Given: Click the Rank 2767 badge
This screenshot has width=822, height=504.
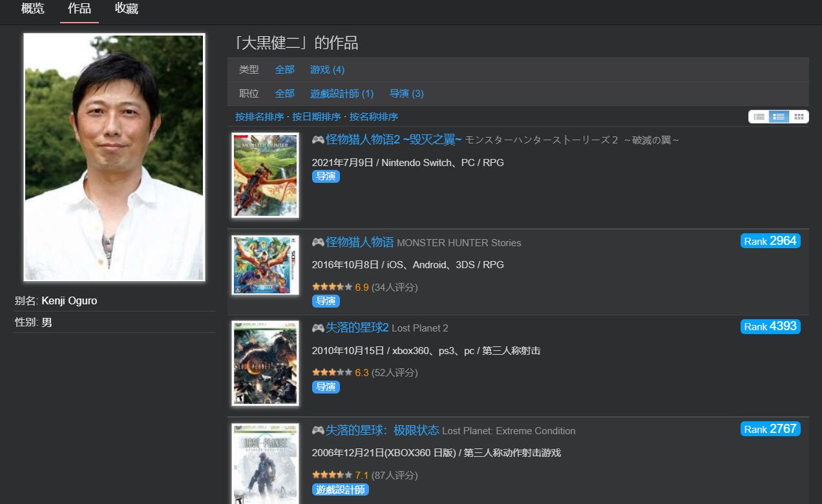Looking at the screenshot, I should [x=770, y=429].
